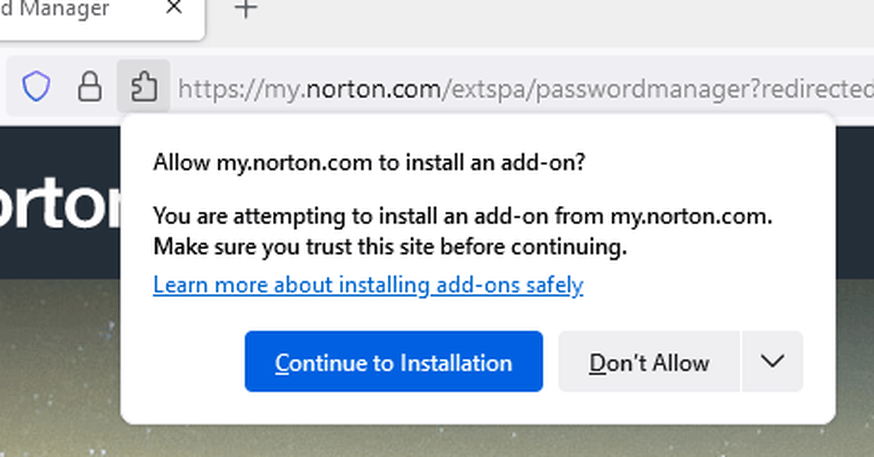This screenshot has width=874, height=457.
Task: Choose the Don't Allow button
Action: 649,361
